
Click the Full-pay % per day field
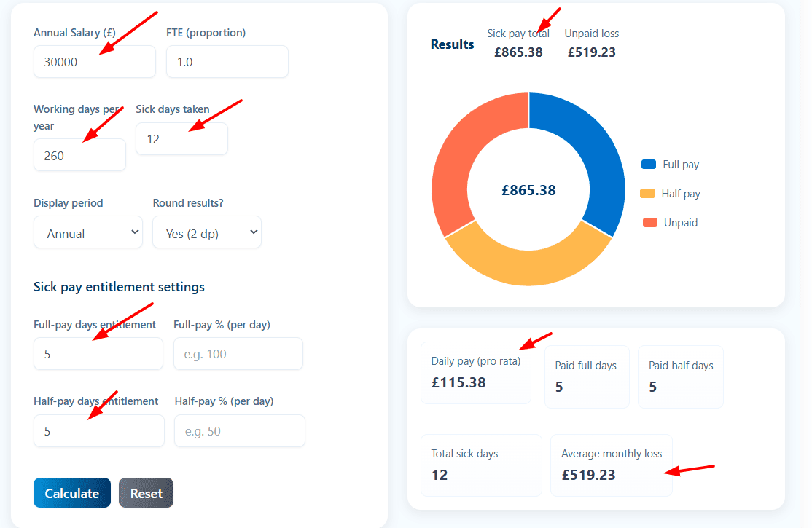(238, 354)
